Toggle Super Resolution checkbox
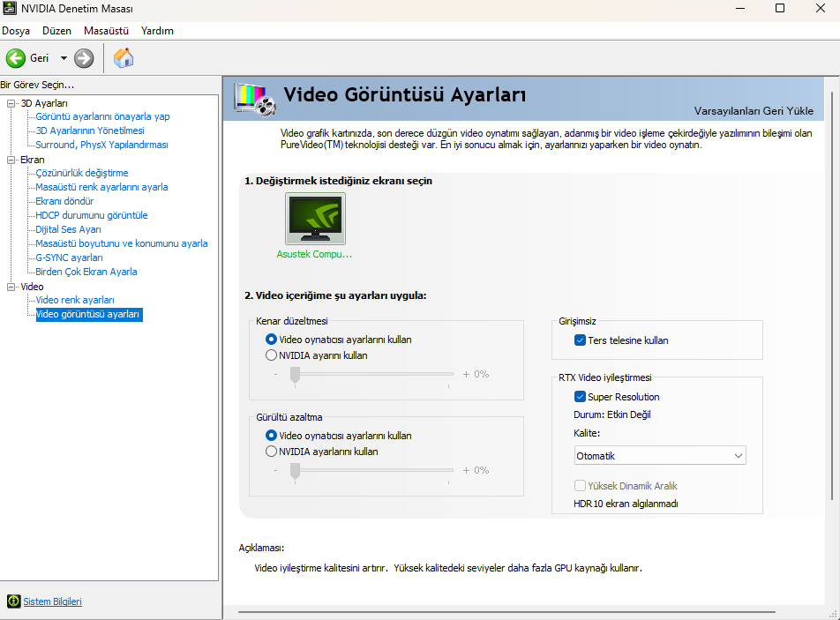Image resolution: width=840 pixels, height=620 pixels. click(x=580, y=397)
